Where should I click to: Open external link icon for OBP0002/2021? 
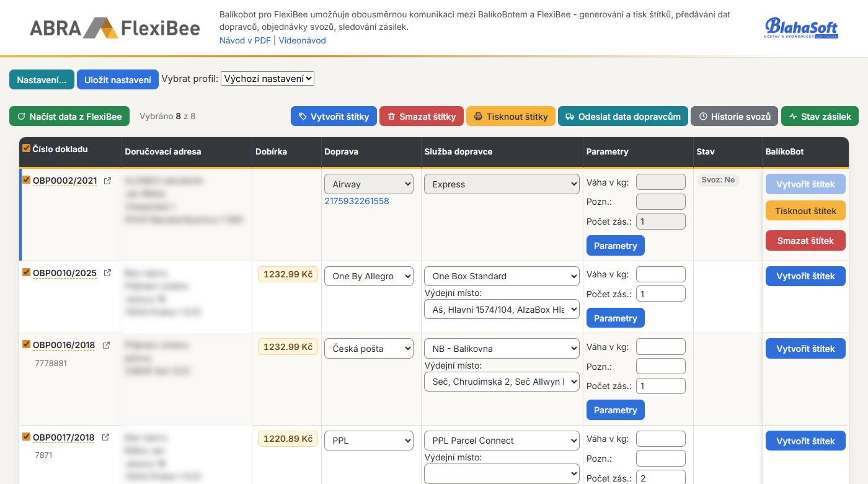pyautogui.click(x=107, y=181)
